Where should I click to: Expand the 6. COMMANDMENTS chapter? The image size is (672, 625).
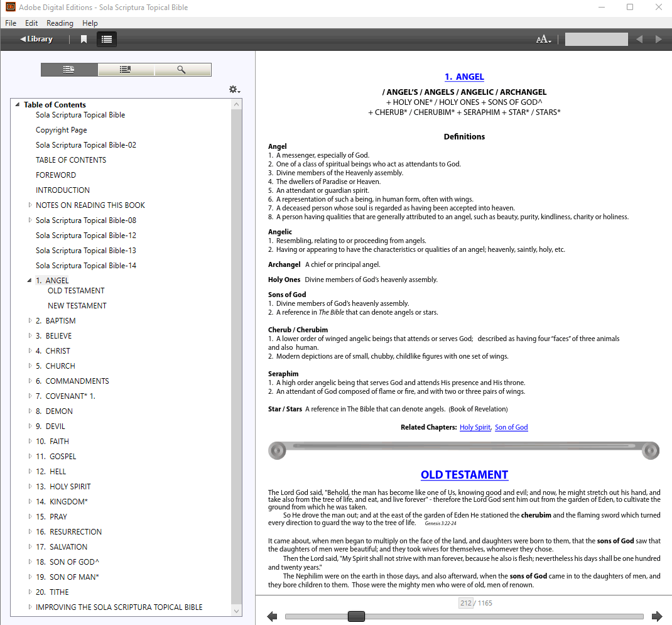[x=30, y=381]
